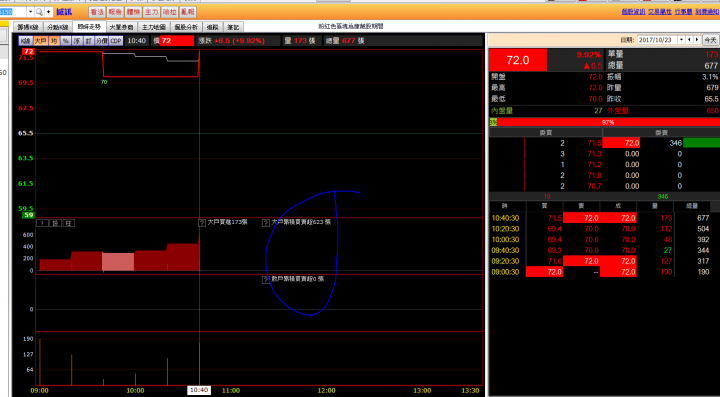720x397 pixels.
Task: Toggle the K線 chart option
Action: (x=26, y=41)
